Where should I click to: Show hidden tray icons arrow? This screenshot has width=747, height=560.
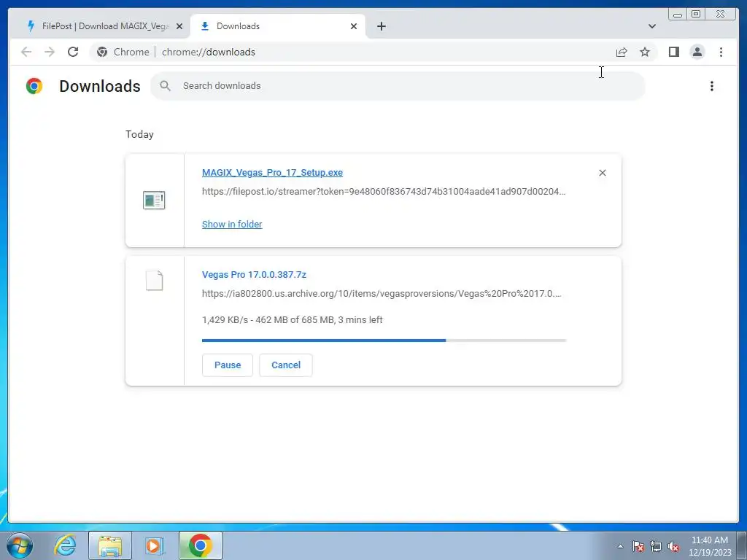coord(620,546)
